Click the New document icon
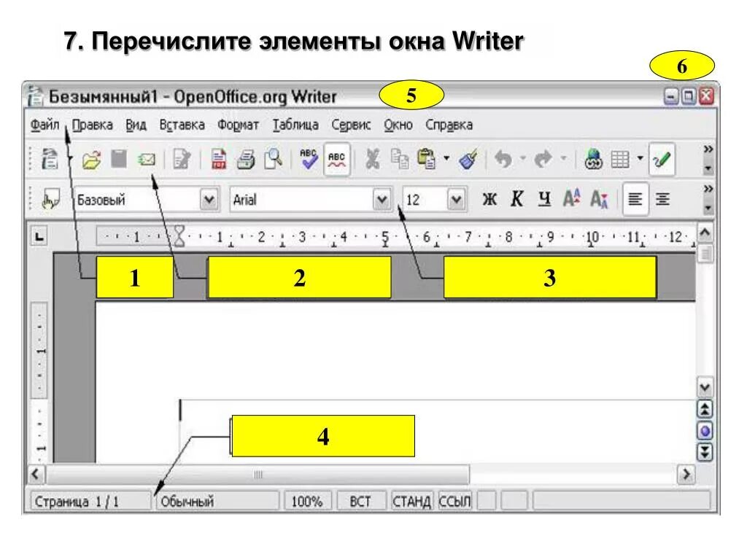This screenshot has width=747, height=560. click(x=50, y=159)
